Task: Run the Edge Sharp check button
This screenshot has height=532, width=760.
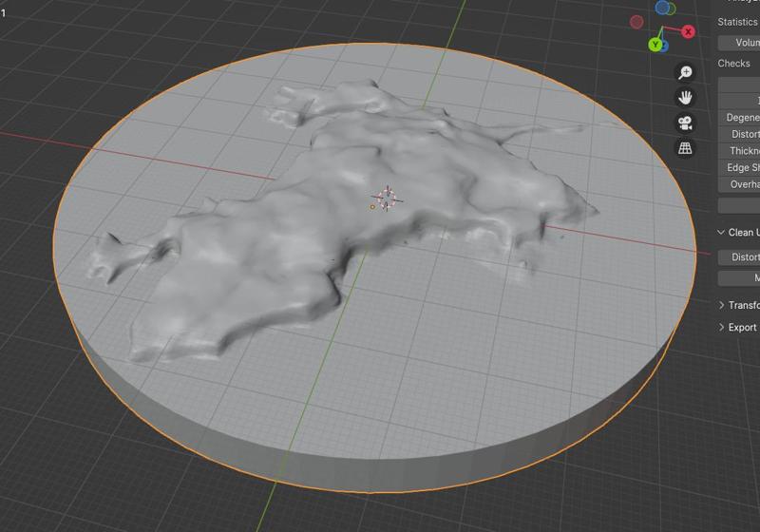Action: (739, 167)
